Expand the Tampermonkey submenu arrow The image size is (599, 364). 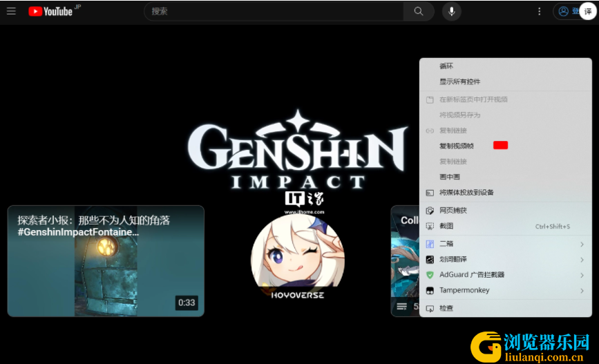[x=582, y=291]
